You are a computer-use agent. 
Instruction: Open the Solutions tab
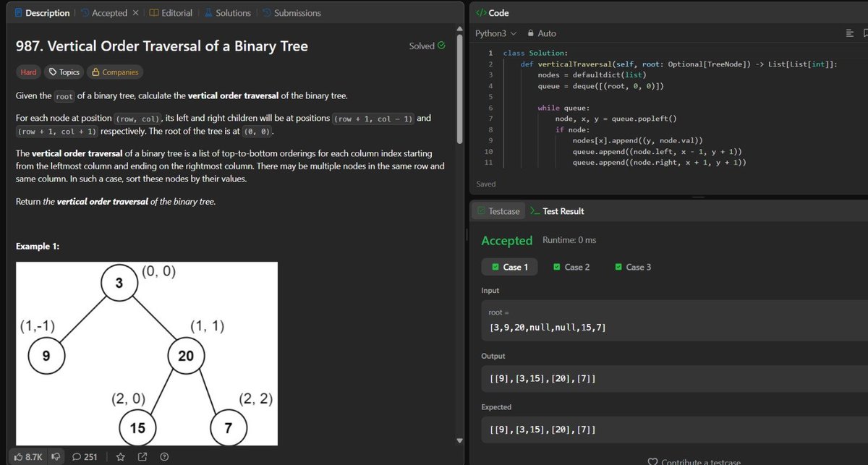coord(227,13)
